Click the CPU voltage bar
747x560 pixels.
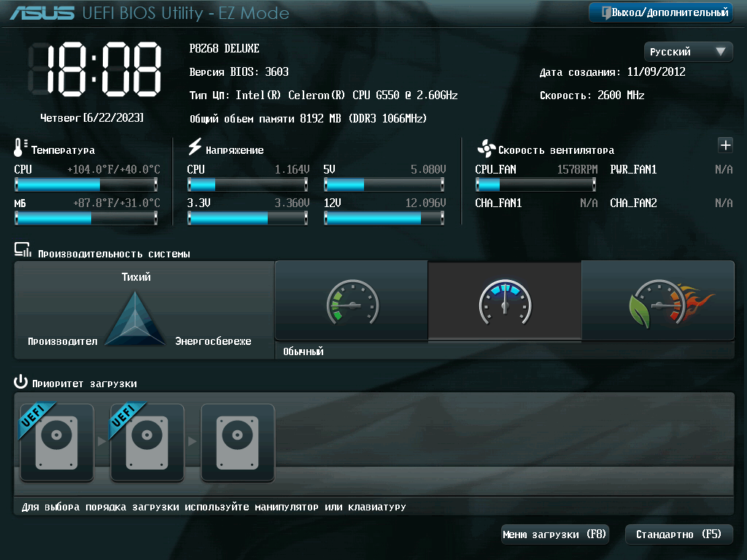pyautogui.click(x=248, y=184)
